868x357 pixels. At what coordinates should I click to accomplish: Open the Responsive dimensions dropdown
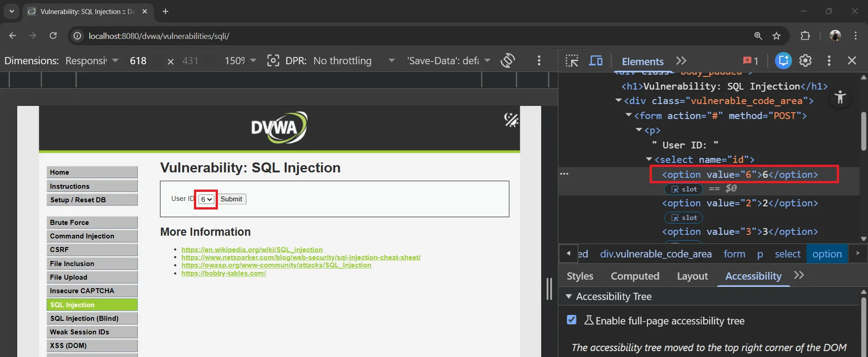click(92, 61)
